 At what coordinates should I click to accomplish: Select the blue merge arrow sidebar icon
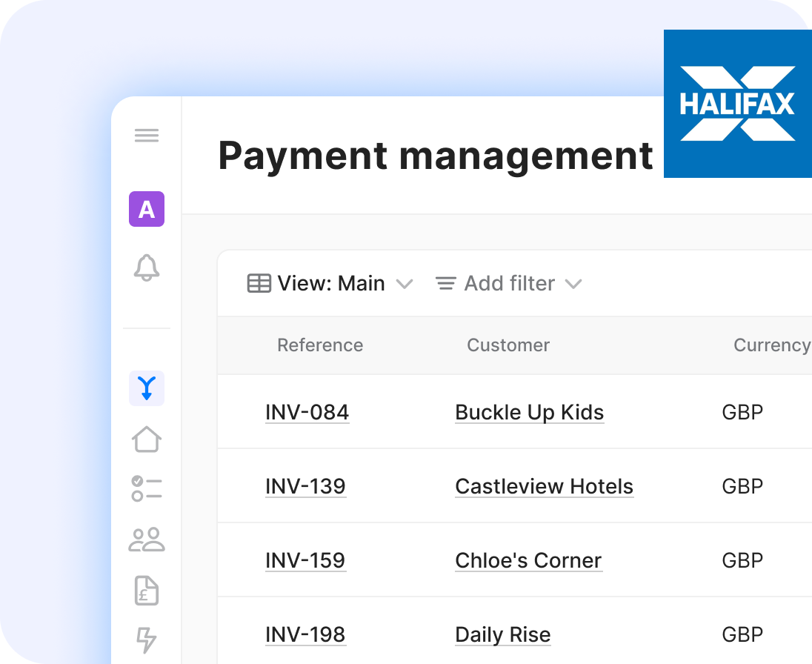(147, 388)
